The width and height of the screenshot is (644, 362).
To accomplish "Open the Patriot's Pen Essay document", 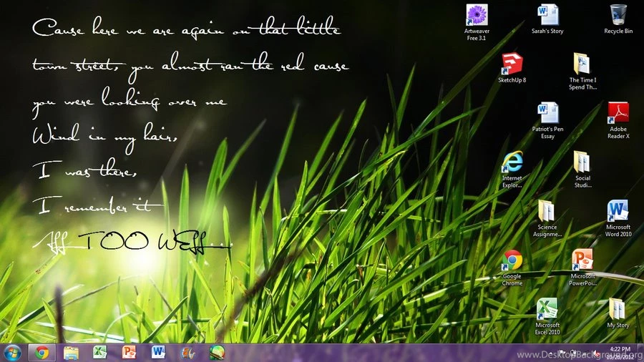I will (547, 113).
